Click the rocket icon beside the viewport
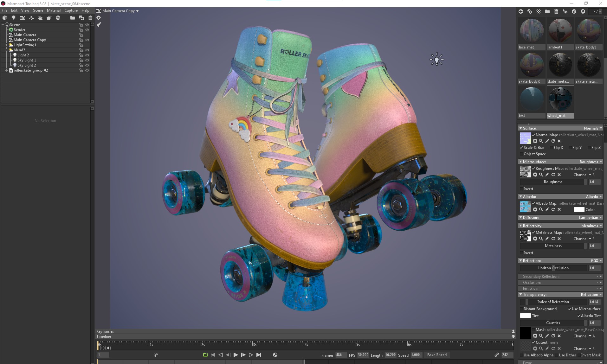 (99, 24)
